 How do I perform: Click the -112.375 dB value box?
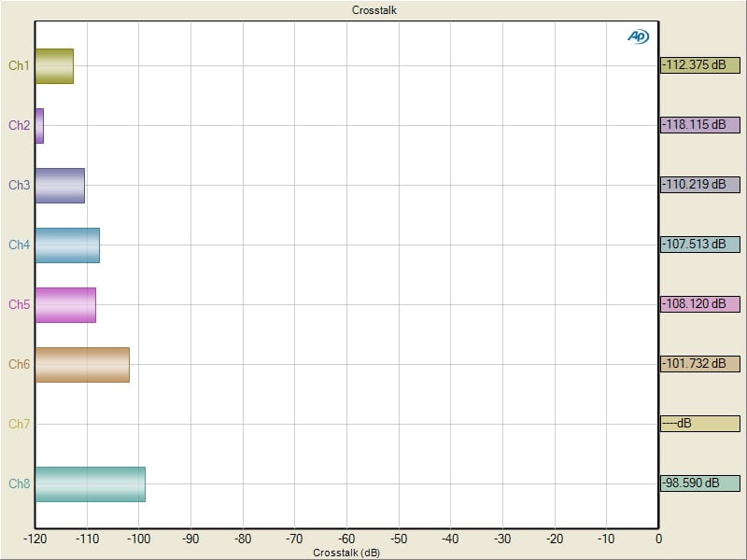[x=699, y=65]
